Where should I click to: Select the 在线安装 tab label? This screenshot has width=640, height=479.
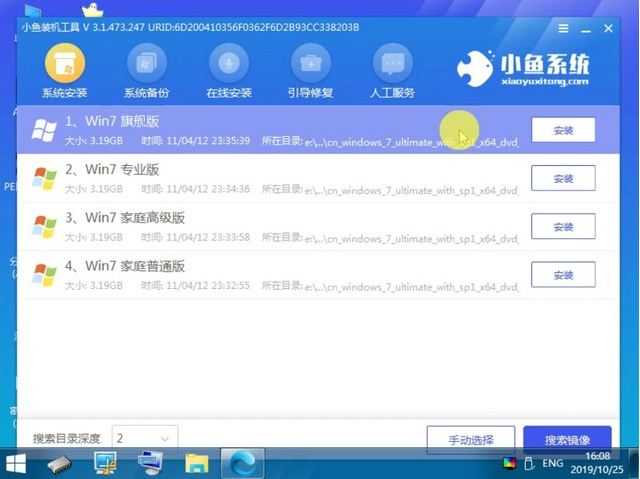[229, 93]
